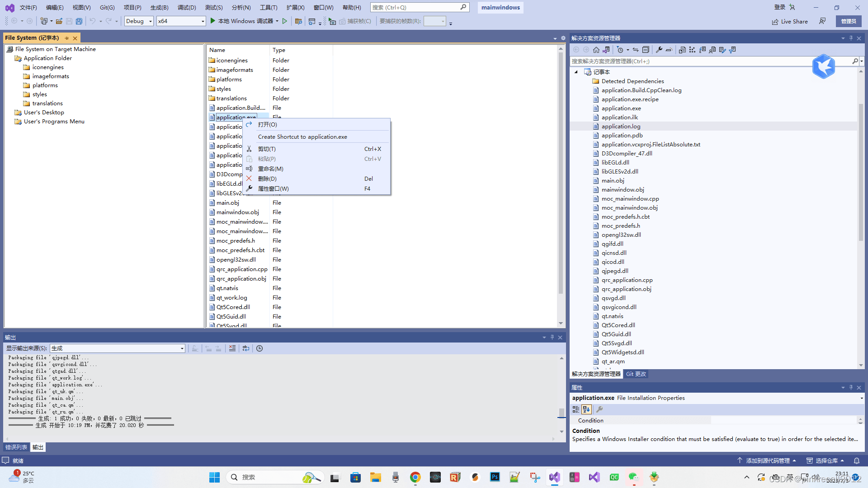The width and height of the screenshot is (868, 488).
Task: Click Categorized view icon in Properties panel
Action: pos(576,409)
